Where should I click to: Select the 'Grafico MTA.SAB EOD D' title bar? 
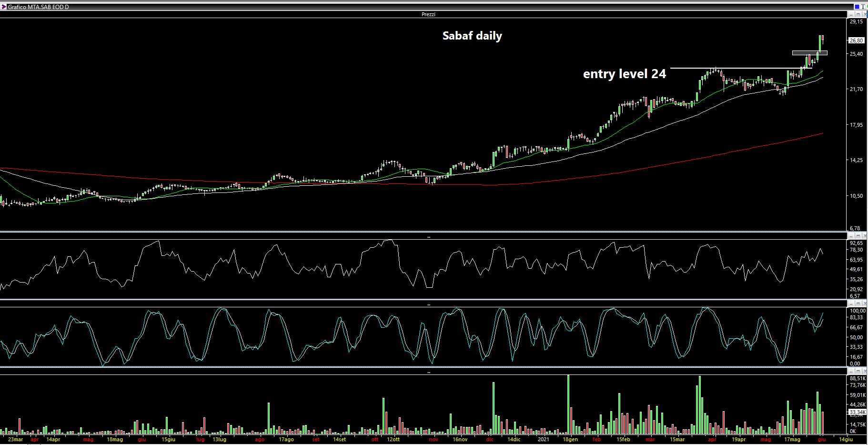[x=426, y=7]
